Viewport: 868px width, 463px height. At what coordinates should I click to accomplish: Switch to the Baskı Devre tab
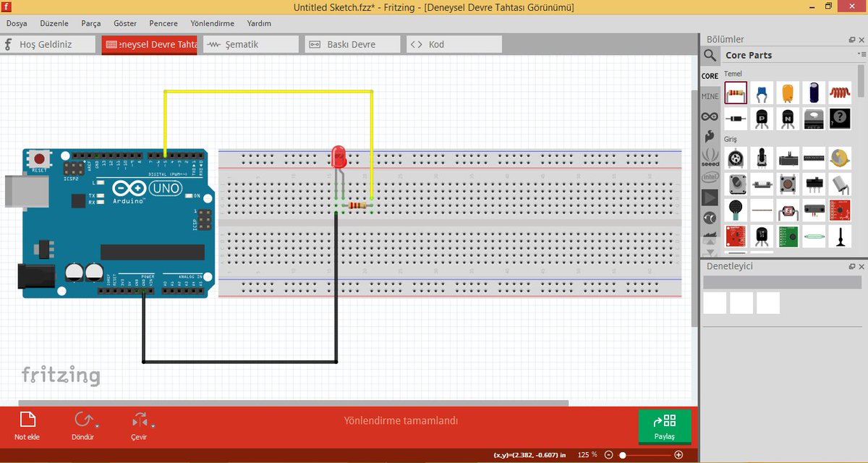click(x=352, y=44)
